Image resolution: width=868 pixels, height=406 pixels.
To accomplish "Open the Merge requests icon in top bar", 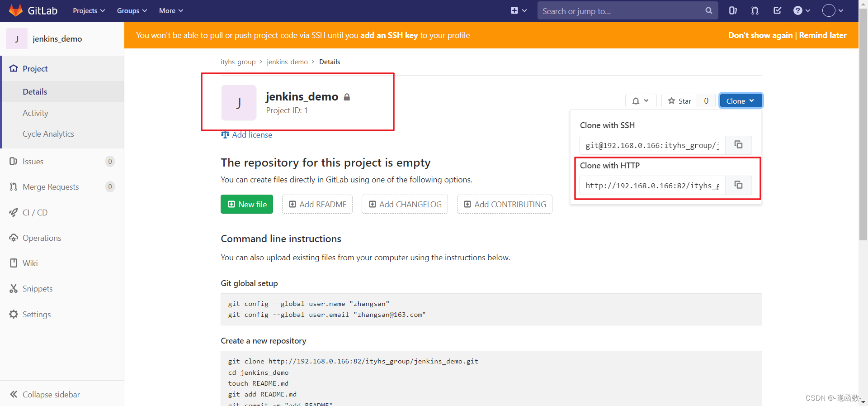I will click(755, 10).
